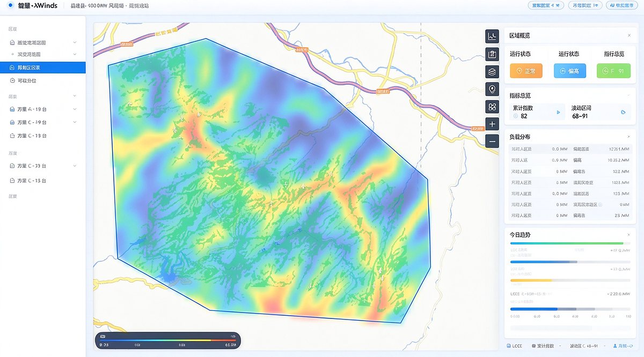Expand the 方量 C - 49 台 row chevron
644x357 pixels.
[75, 122]
